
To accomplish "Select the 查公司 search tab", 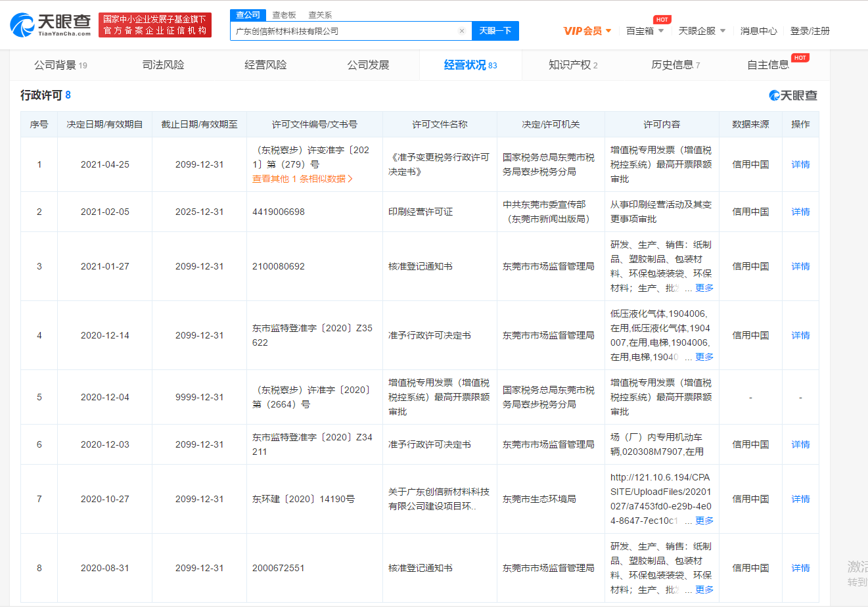I will tap(248, 14).
